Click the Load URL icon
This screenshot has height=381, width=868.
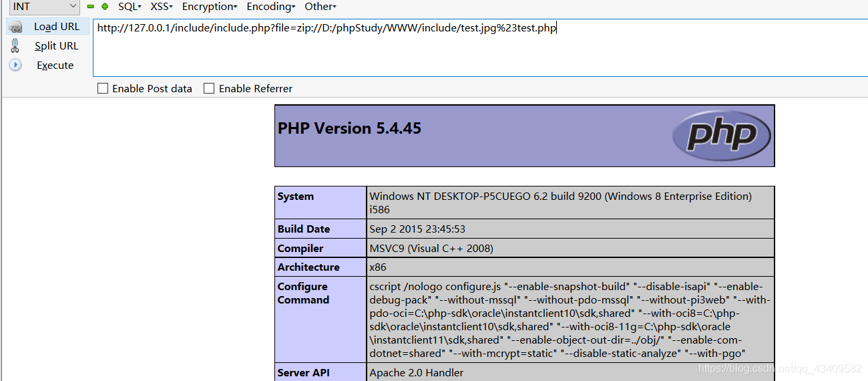tap(16, 27)
